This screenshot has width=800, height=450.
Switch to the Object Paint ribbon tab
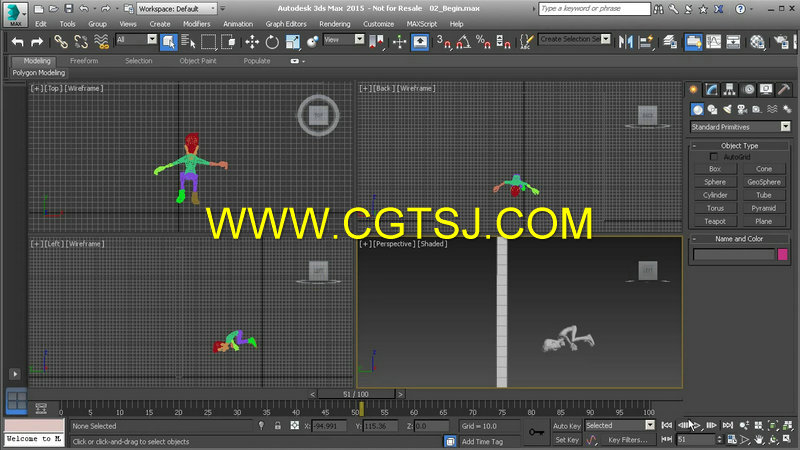[x=197, y=61]
